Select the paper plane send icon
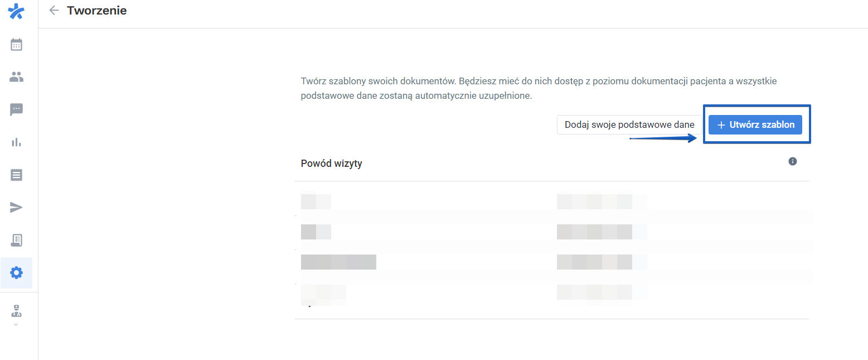Screen dimensions: 868x360 coord(16,208)
